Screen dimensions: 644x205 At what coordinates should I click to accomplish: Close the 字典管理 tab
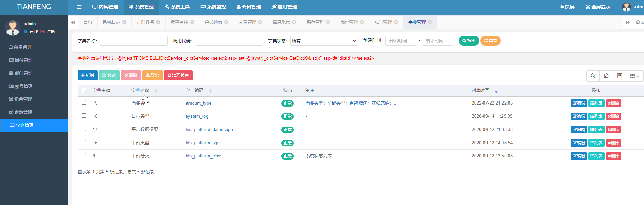click(x=430, y=22)
